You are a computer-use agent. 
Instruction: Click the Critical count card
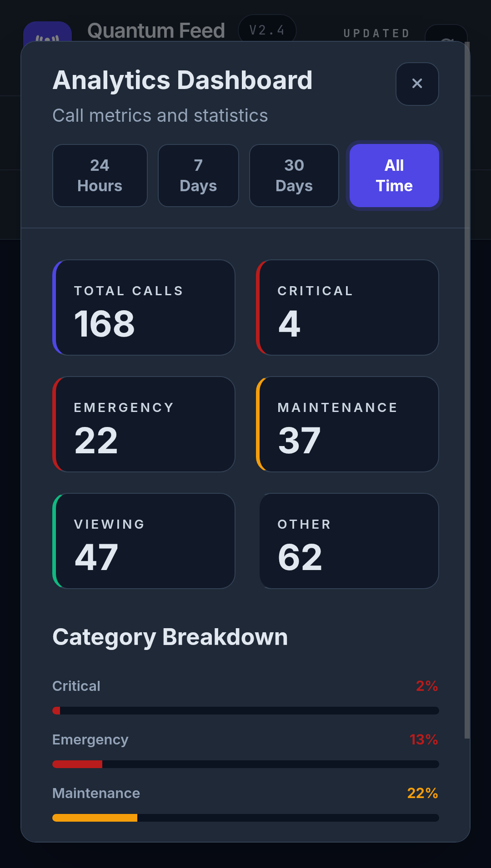(347, 308)
